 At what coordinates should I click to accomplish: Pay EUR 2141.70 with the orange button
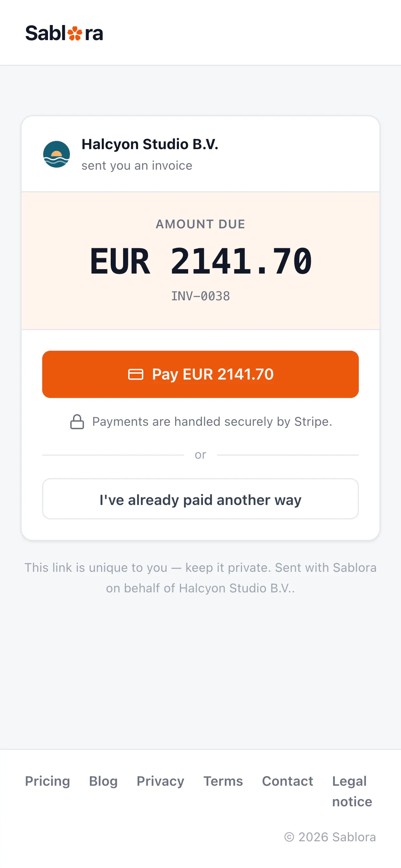[x=200, y=374]
